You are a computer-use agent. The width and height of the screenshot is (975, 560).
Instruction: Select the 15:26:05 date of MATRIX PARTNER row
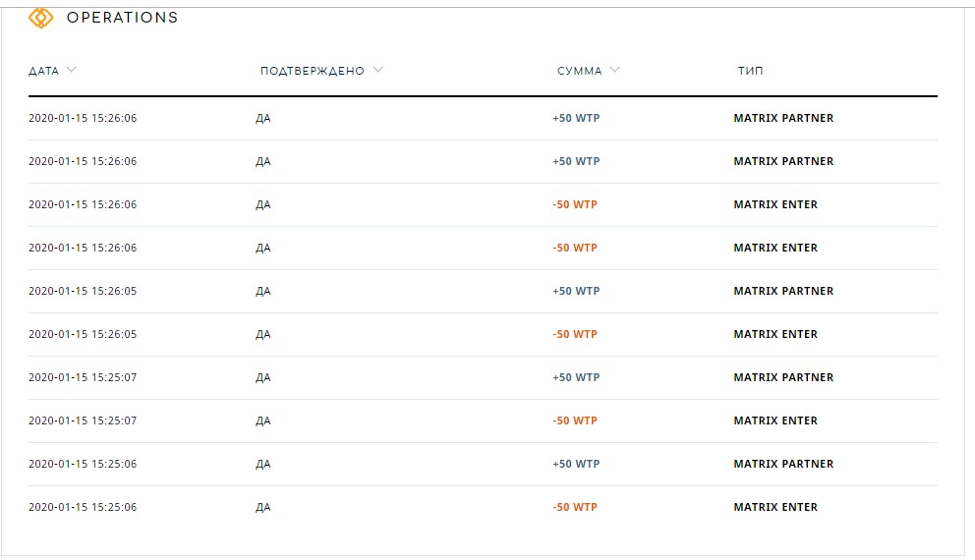(83, 291)
